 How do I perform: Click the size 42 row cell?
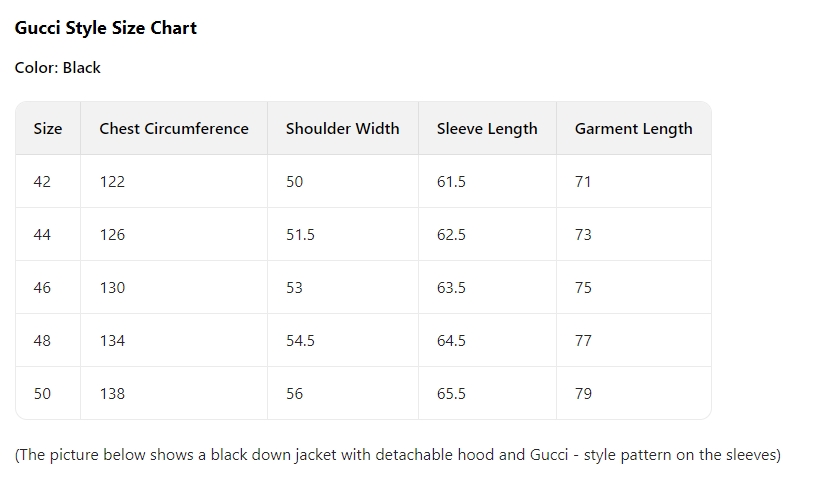tap(42, 182)
